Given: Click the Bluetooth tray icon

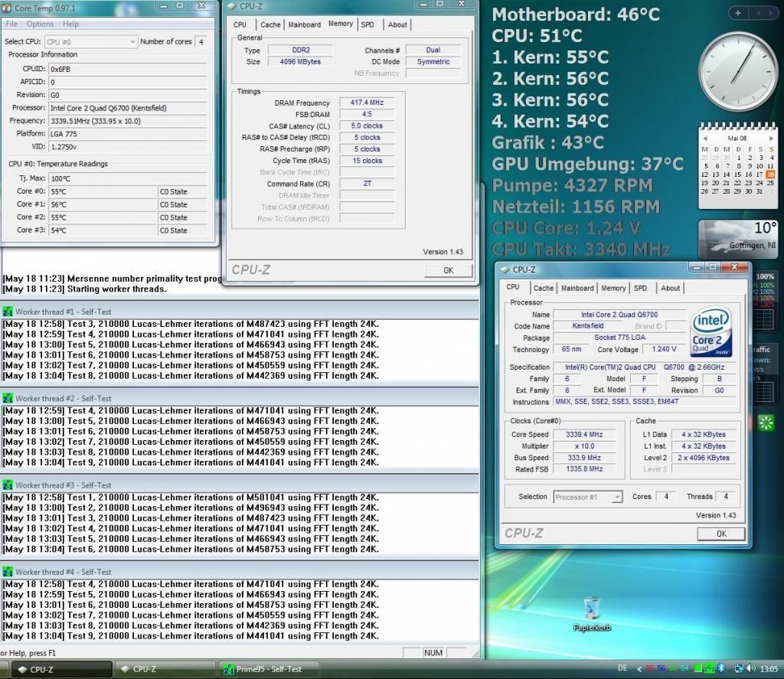Looking at the screenshot, I should (721, 668).
